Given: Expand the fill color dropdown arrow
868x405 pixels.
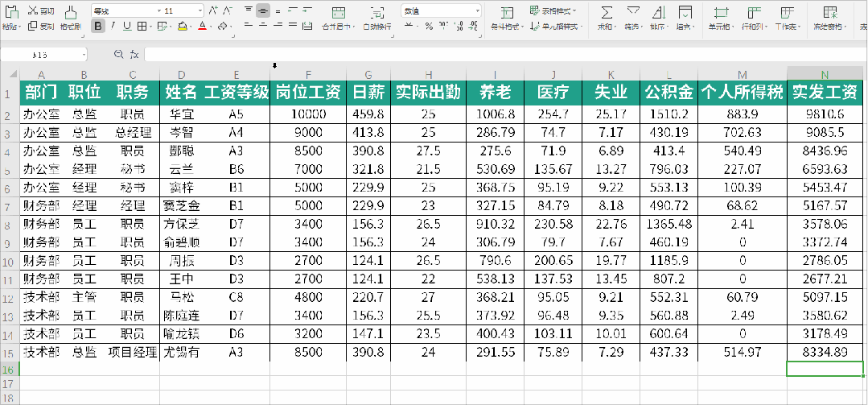Looking at the screenshot, I should (191, 26).
